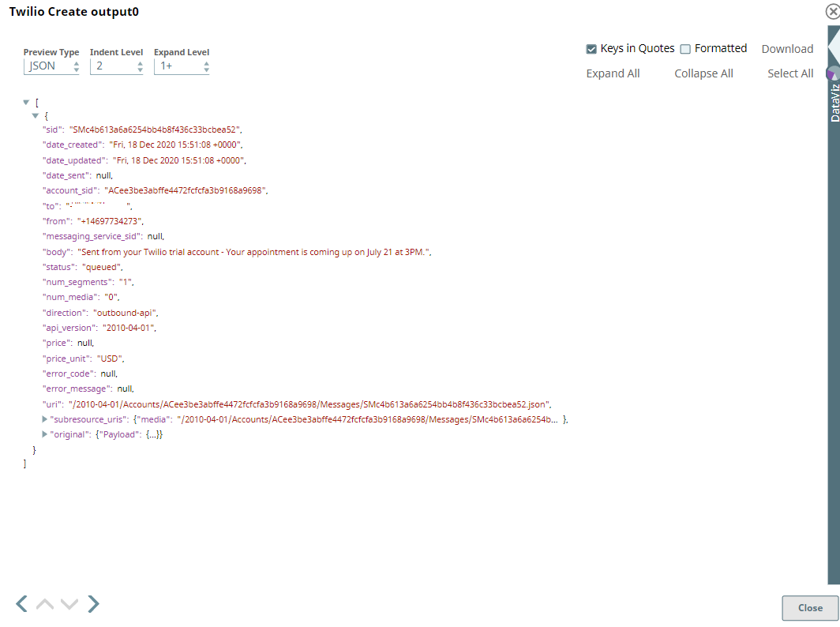Click the api_version value 2010-04-01

pyautogui.click(x=129, y=328)
